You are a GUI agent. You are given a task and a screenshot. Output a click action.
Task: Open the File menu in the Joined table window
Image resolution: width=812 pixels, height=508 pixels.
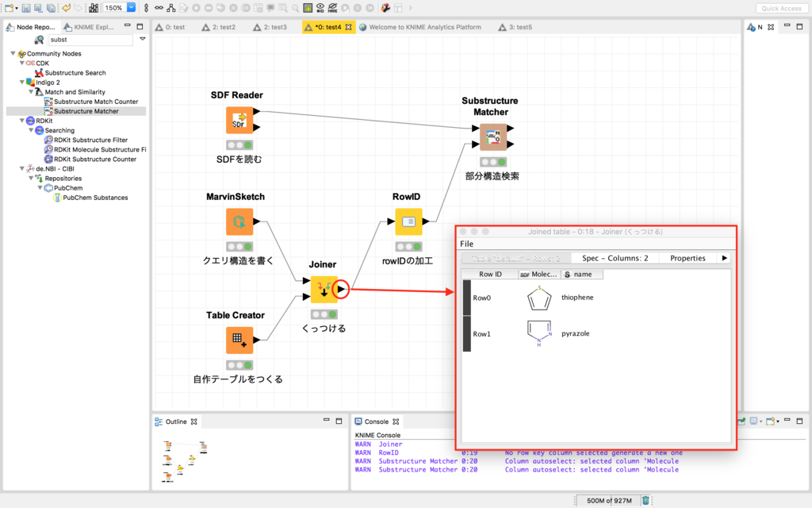(x=466, y=244)
